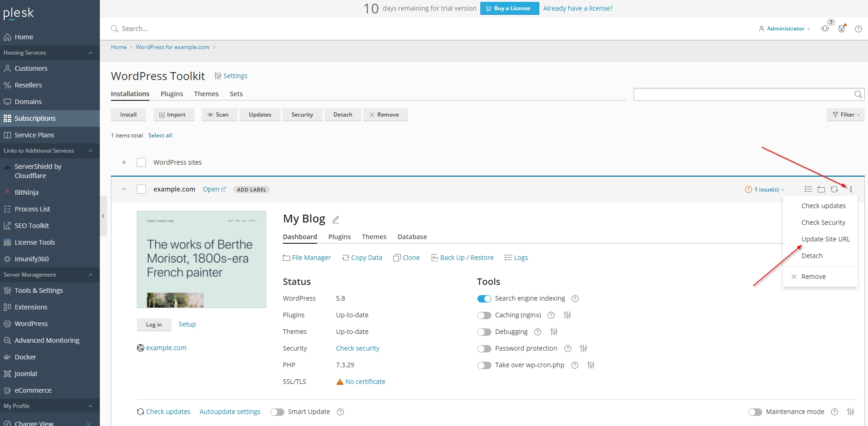Screen dimensions: 868x426
Task: Click Buy a License
Action: [509, 8]
